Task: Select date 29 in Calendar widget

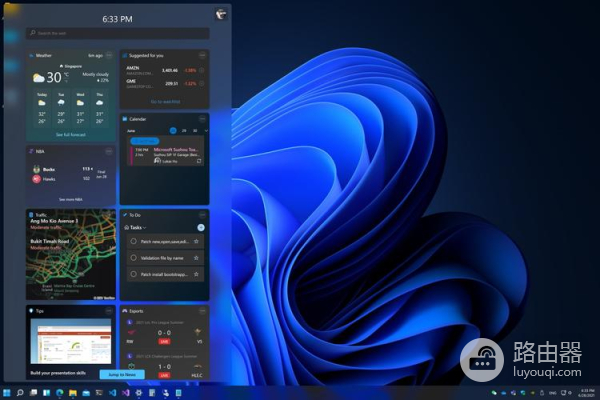Action: pyautogui.click(x=184, y=131)
